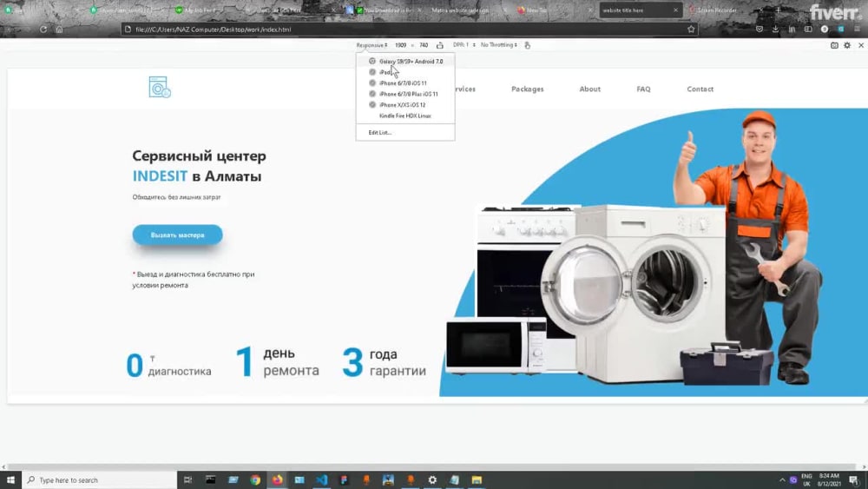Image resolution: width=868 pixels, height=489 pixels.
Task: Toggle touch simulation hand icon
Action: click(x=527, y=45)
